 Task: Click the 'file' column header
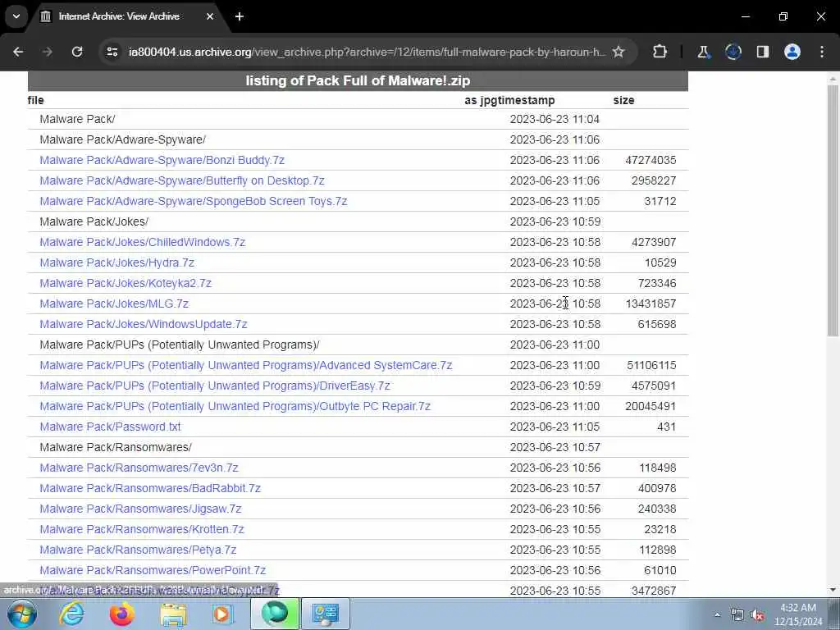point(36,100)
